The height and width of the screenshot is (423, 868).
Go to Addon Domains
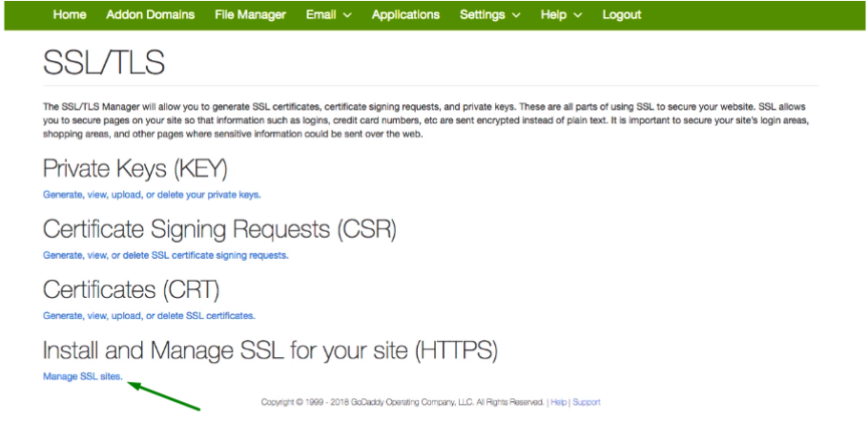point(150,15)
